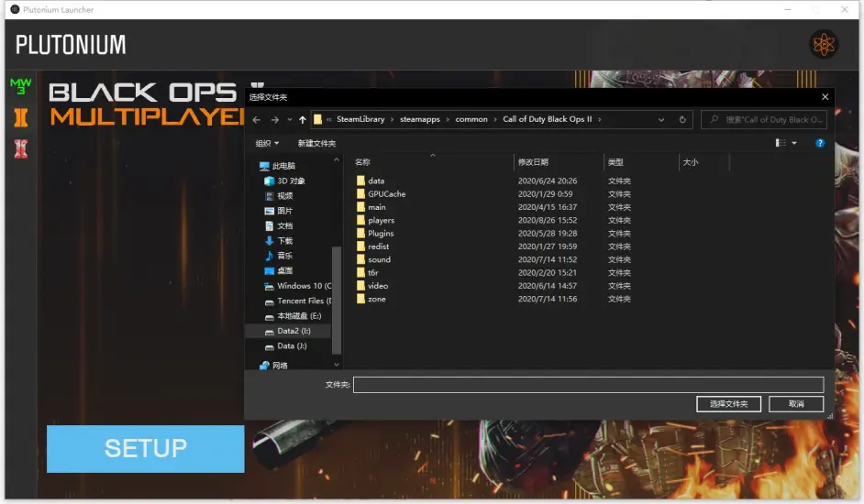The height and width of the screenshot is (504, 864).
Task: Sort by 修改日期 column header
Action: coord(533,162)
